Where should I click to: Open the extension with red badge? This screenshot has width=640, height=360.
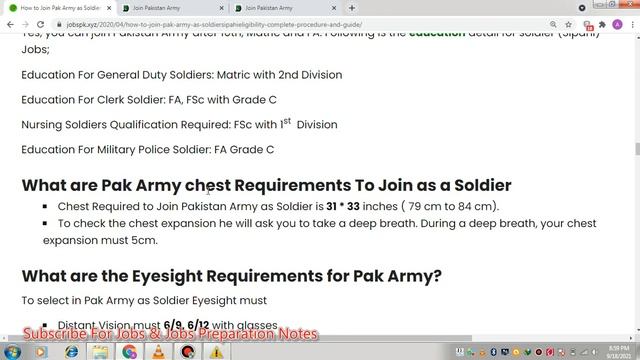(x=588, y=25)
